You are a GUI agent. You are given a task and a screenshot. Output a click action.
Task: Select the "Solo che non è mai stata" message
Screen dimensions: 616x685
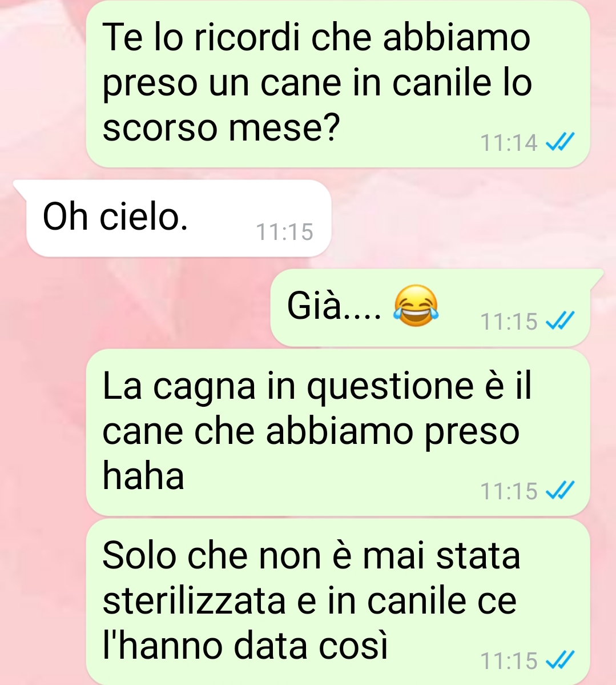(x=338, y=602)
